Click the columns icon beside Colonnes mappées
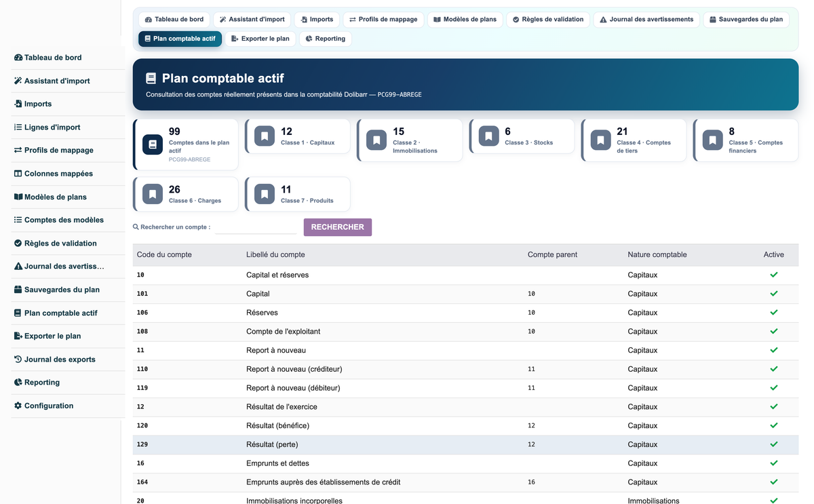This screenshot has height=504, width=814. (18, 174)
